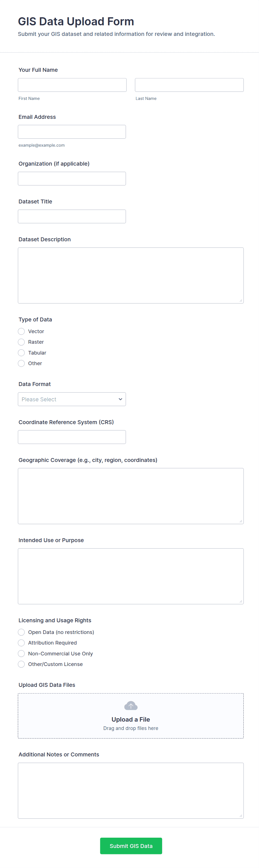Click the Last Name input
The width and height of the screenshot is (259, 868).
[x=189, y=85]
